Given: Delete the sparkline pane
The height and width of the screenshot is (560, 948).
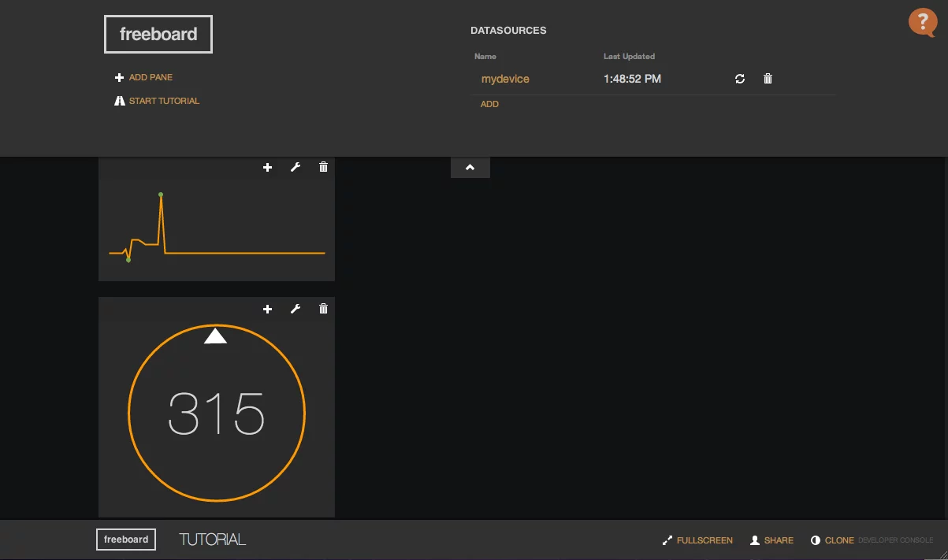Looking at the screenshot, I should (x=323, y=167).
